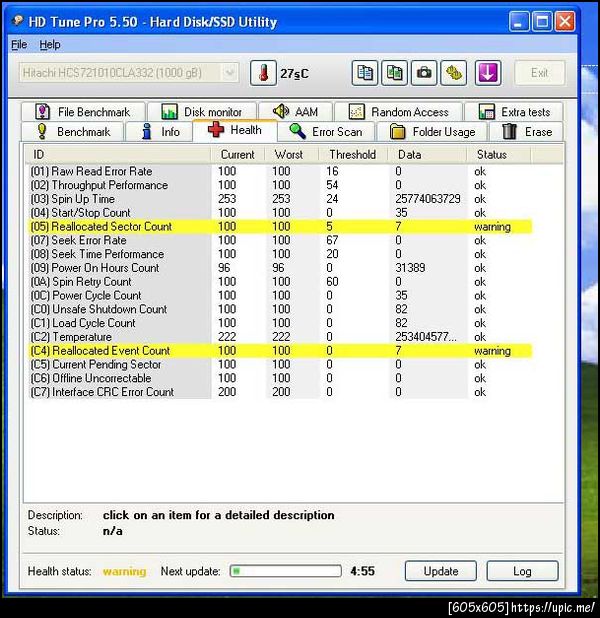Select the (08) Seek Time Performance row
Screen dimensions: 600x618
[x=280, y=254]
